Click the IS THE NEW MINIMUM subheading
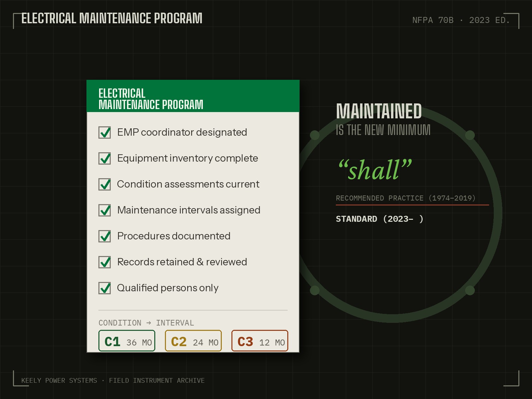The height and width of the screenshot is (399, 532). click(x=383, y=130)
